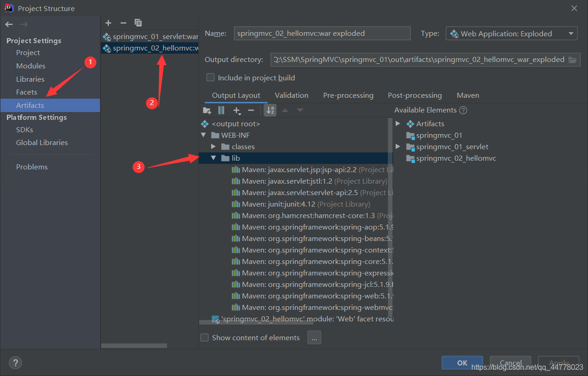
Task: Go back with the left arrow
Action: pos(9,24)
